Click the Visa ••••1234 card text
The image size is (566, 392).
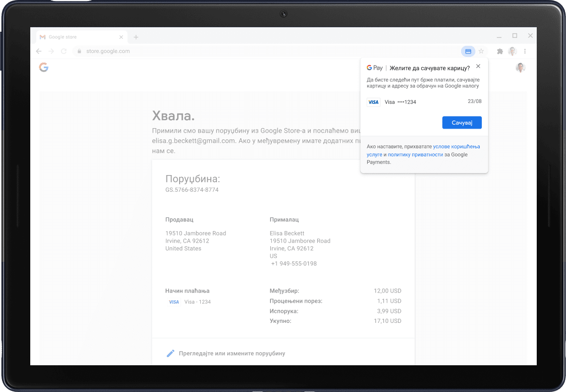pos(401,102)
